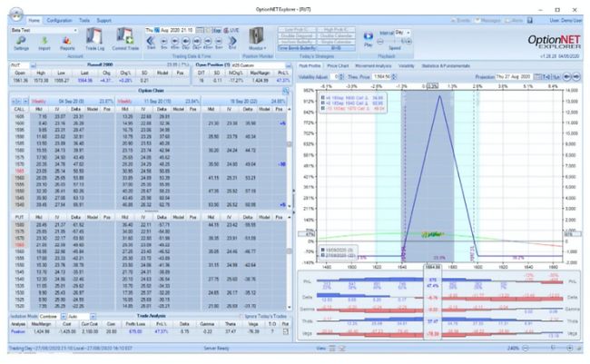The image size is (590, 364).
Task: Click the Import icon
Action: (45, 42)
